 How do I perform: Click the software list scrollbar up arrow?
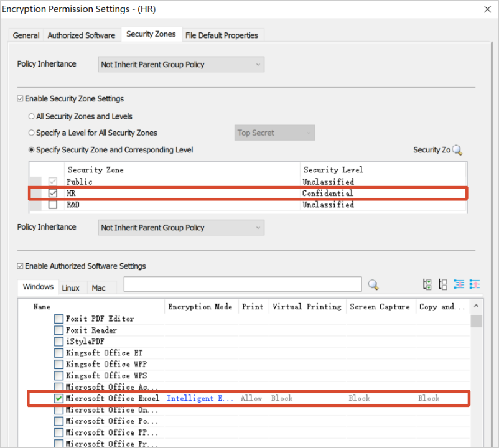pos(476,306)
